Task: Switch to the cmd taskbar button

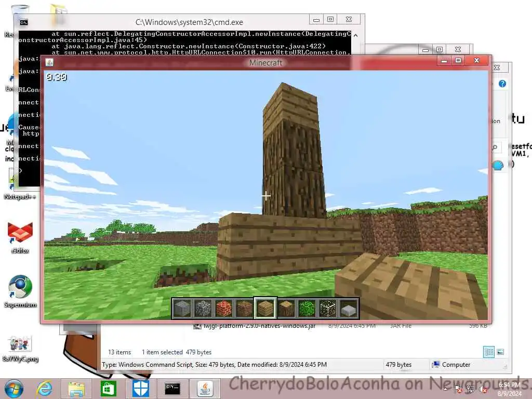Action: point(172,389)
